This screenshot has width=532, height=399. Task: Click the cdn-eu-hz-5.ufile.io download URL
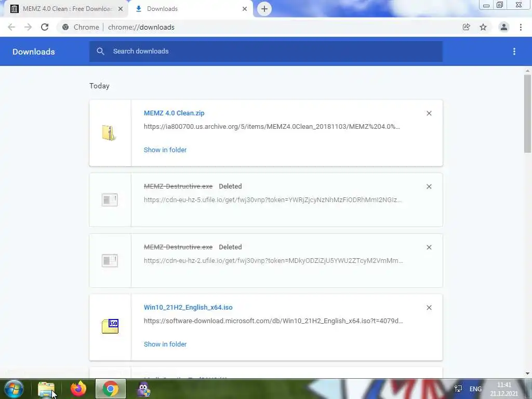click(x=273, y=200)
